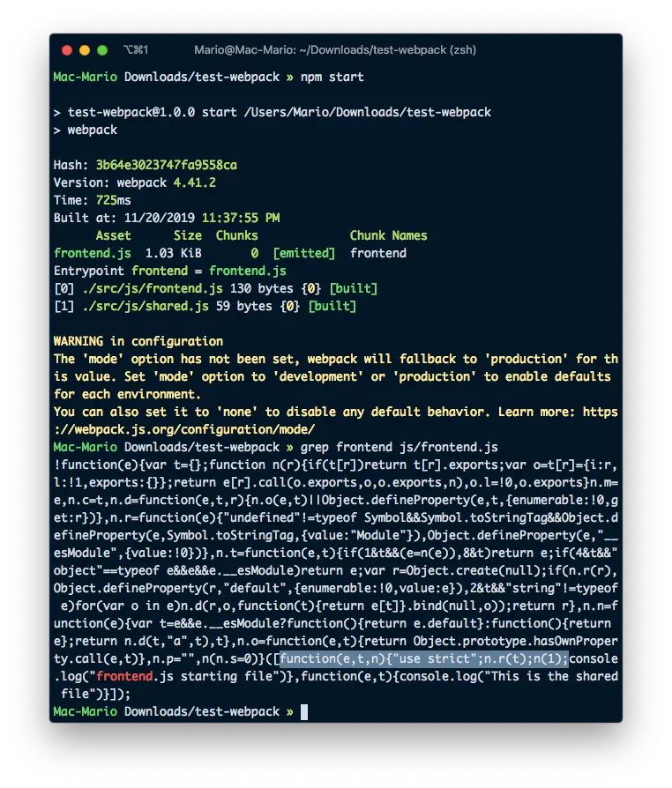Screen dimensions: 672x788
Task: Click the red 'frontend' grep match
Action: [x=124, y=676]
